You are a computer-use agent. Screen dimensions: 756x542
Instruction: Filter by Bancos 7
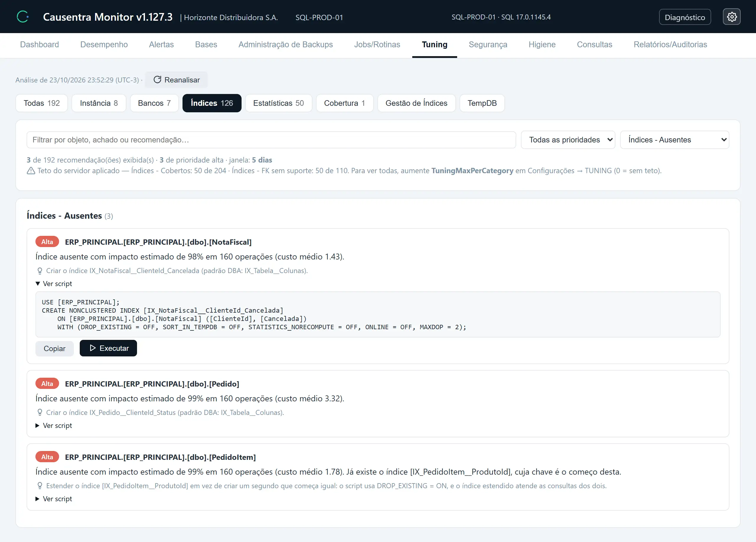(x=154, y=103)
